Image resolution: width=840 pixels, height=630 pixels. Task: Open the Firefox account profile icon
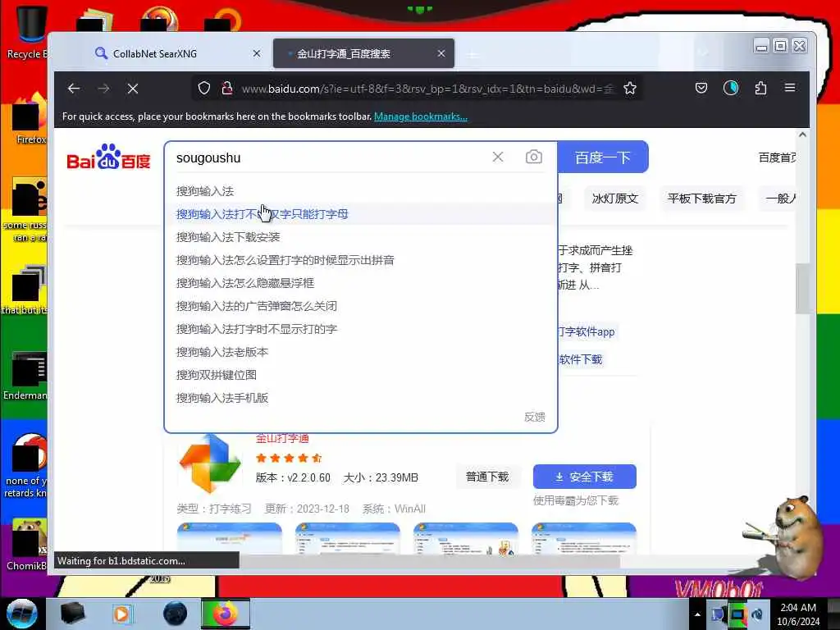point(731,88)
